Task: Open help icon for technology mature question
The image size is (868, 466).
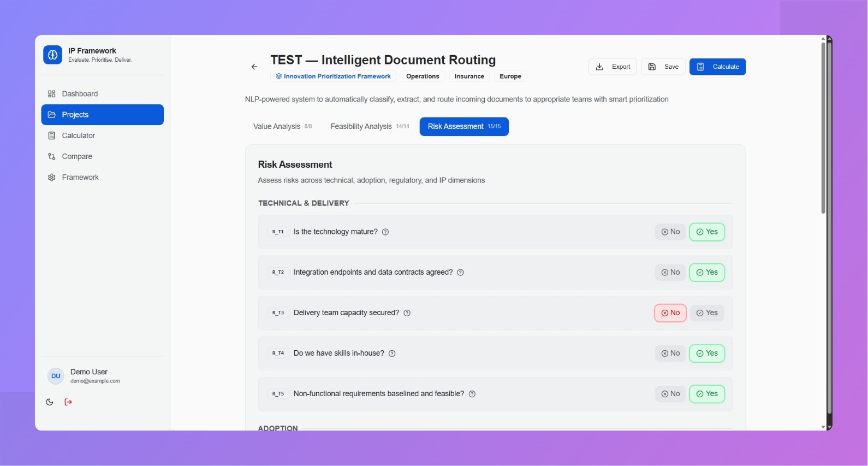Action: (385, 232)
